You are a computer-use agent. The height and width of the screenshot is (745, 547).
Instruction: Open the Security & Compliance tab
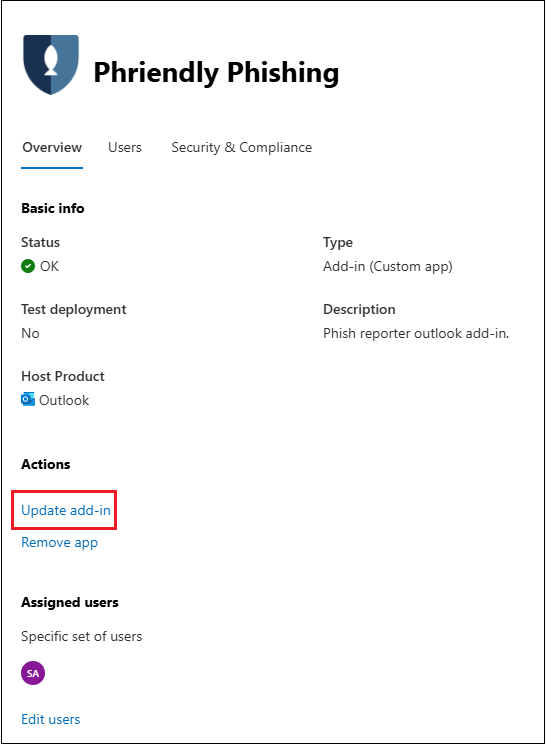[241, 148]
